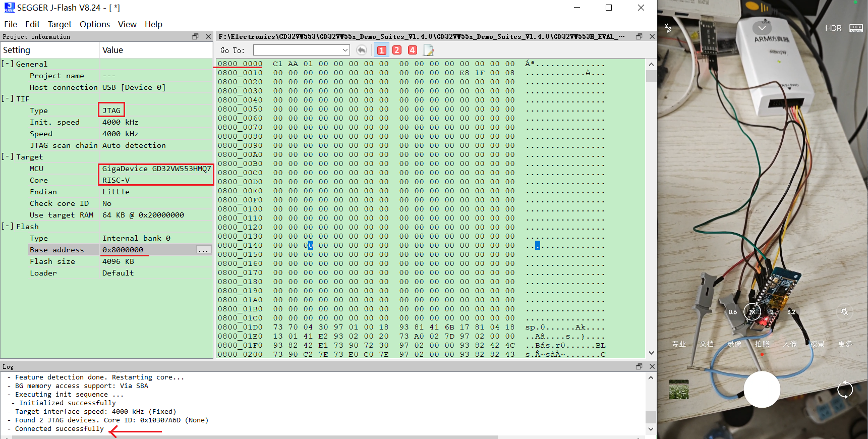Click the Connected successfully log line
Image resolution: width=868 pixels, height=439 pixels.
[x=59, y=428]
